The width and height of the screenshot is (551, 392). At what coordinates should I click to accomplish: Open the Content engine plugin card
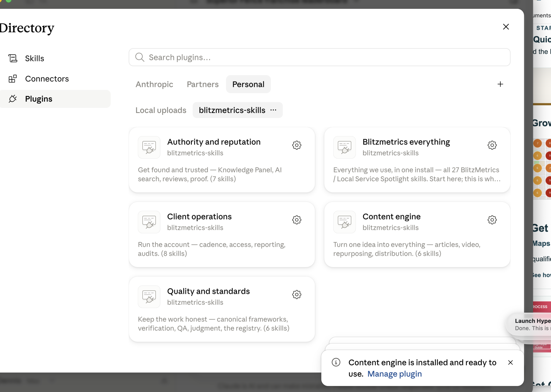coord(417,234)
